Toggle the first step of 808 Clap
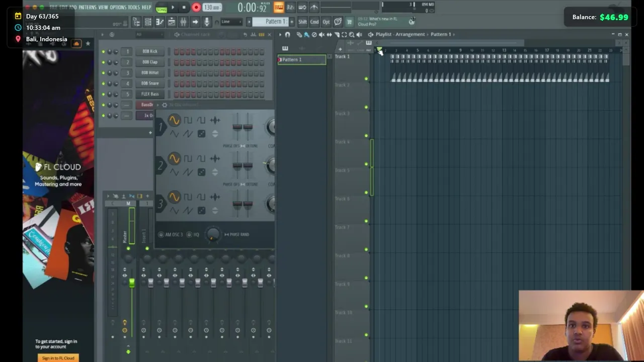 (176, 62)
